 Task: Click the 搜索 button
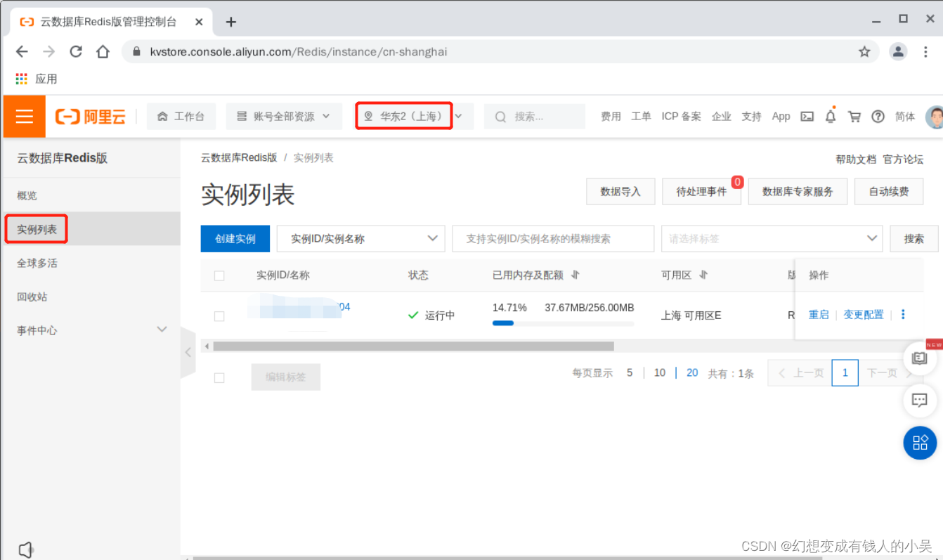913,239
